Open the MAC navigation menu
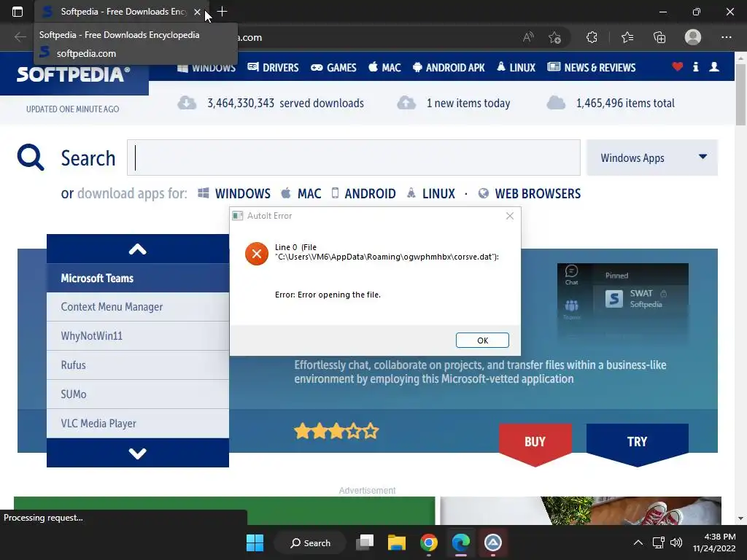747x560 pixels. tap(384, 68)
